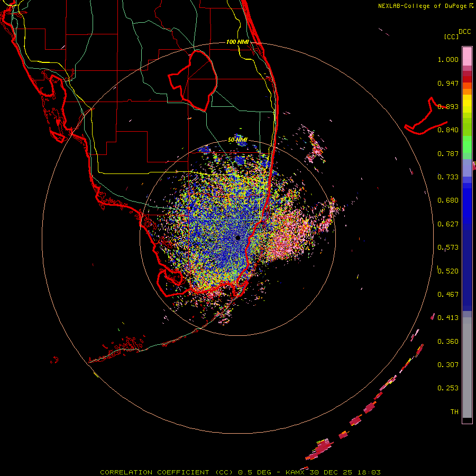Click the 30 DEC 25 18:03 timestamp

[x=345, y=472]
